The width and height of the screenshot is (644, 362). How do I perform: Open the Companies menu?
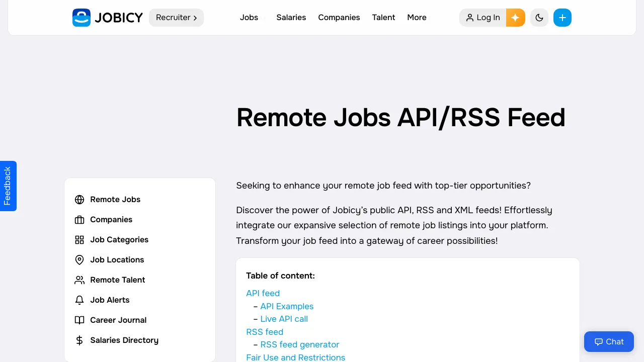coord(339,18)
